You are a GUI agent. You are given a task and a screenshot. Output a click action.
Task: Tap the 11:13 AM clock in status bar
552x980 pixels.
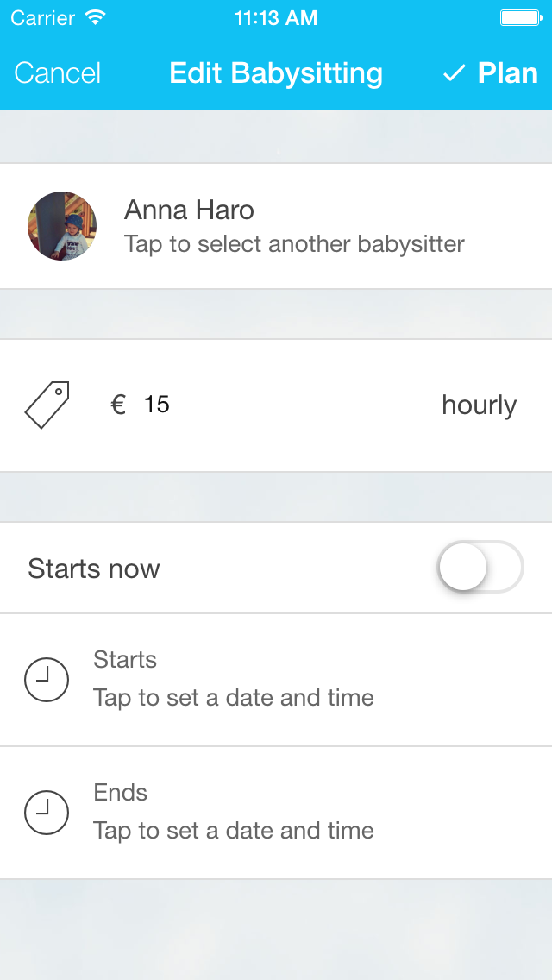pos(275,17)
